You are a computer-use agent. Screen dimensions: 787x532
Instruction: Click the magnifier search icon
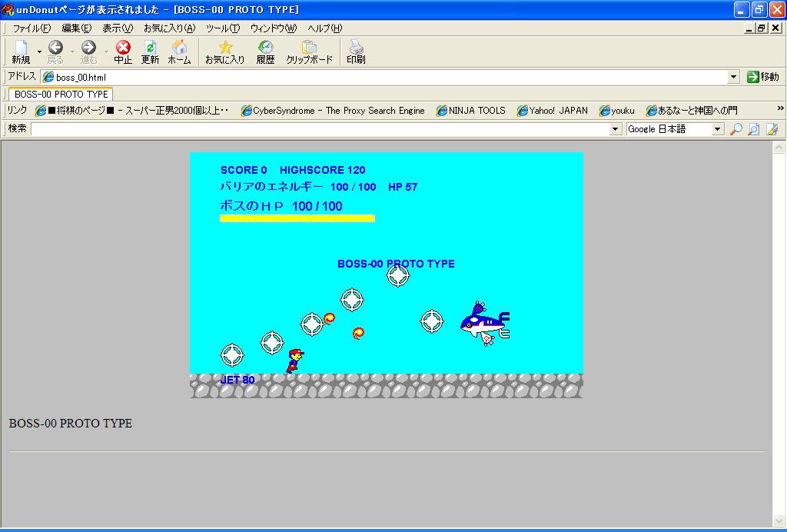pyautogui.click(x=736, y=129)
